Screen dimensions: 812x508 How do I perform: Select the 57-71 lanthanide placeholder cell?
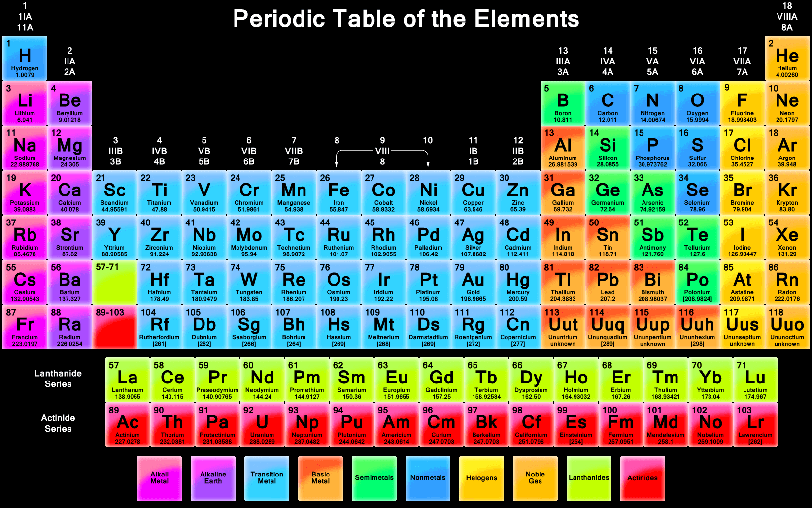coord(114,282)
